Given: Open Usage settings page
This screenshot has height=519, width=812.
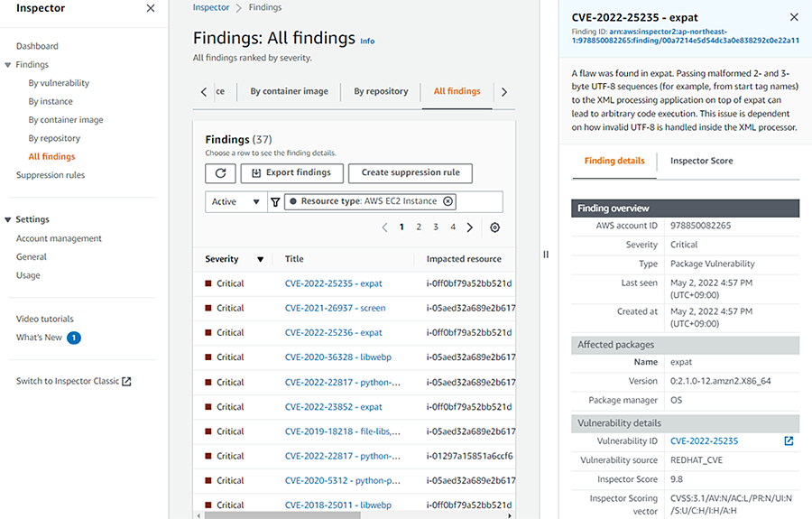Looking at the screenshot, I should tap(28, 275).
